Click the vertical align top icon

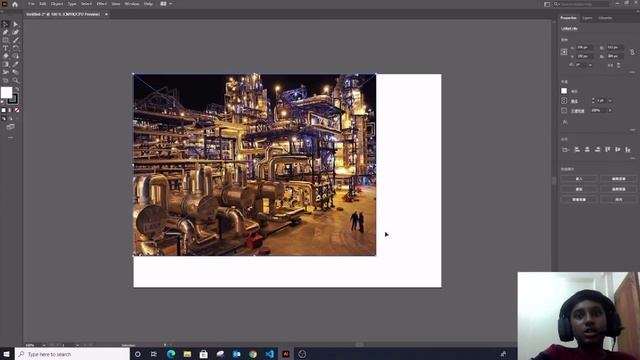point(607,149)
